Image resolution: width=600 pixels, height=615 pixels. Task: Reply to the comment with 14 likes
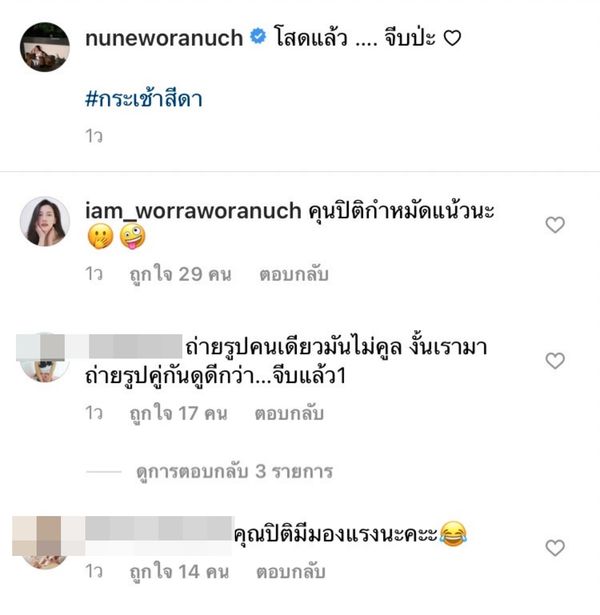pyautogui.click(x=291, y=572)
